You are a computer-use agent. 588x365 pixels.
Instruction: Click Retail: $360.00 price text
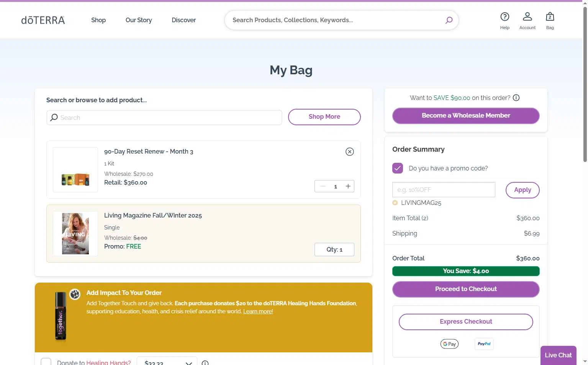(x=126, y=183)
